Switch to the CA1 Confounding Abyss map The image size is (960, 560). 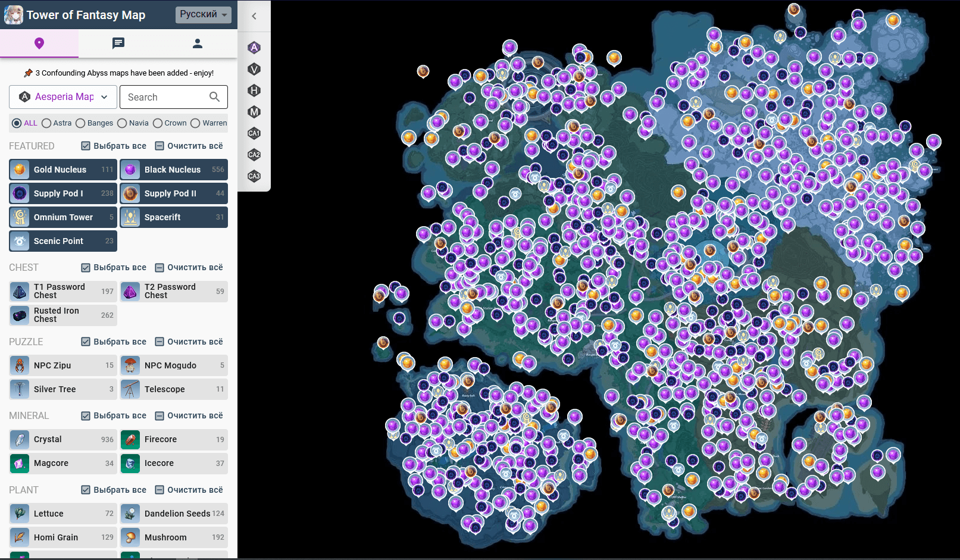[x=254, y=133]
